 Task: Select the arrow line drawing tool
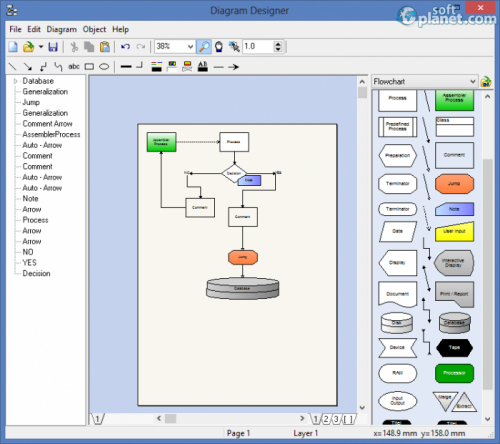point(28,67)
